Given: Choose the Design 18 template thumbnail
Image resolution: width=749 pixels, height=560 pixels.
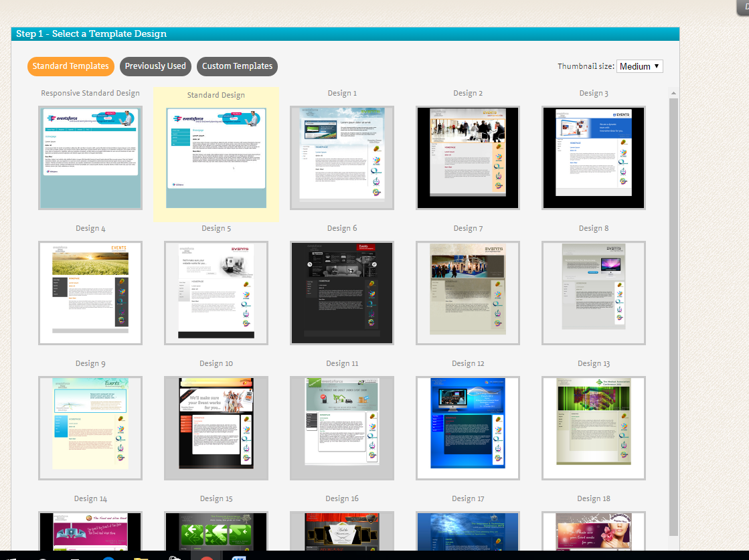Looking at the screenshot, I should (594, 531).
